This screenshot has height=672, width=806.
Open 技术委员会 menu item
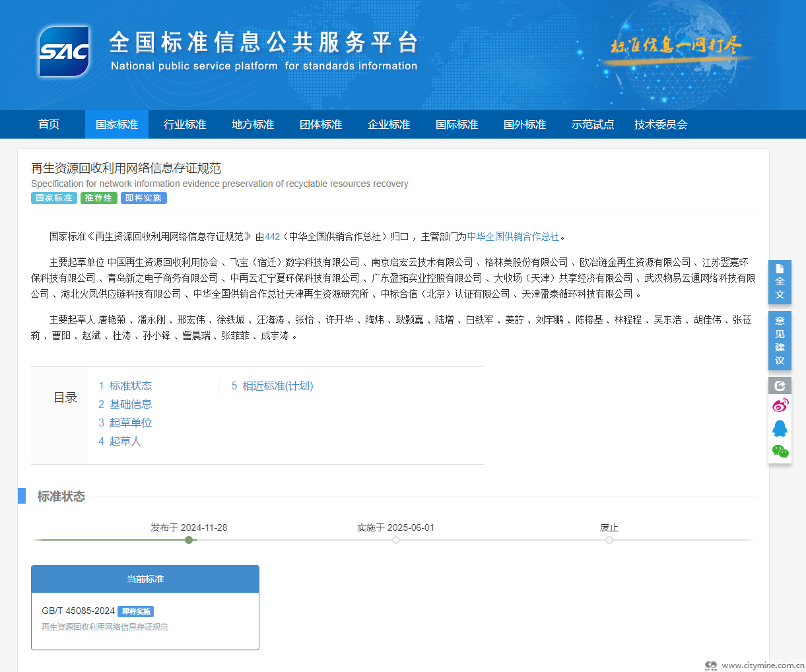click(661, 124)
